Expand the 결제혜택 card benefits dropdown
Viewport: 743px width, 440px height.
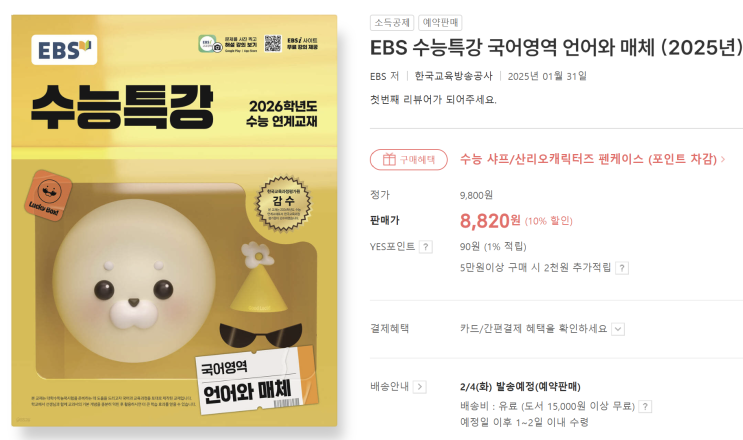(x=618, y=329)
